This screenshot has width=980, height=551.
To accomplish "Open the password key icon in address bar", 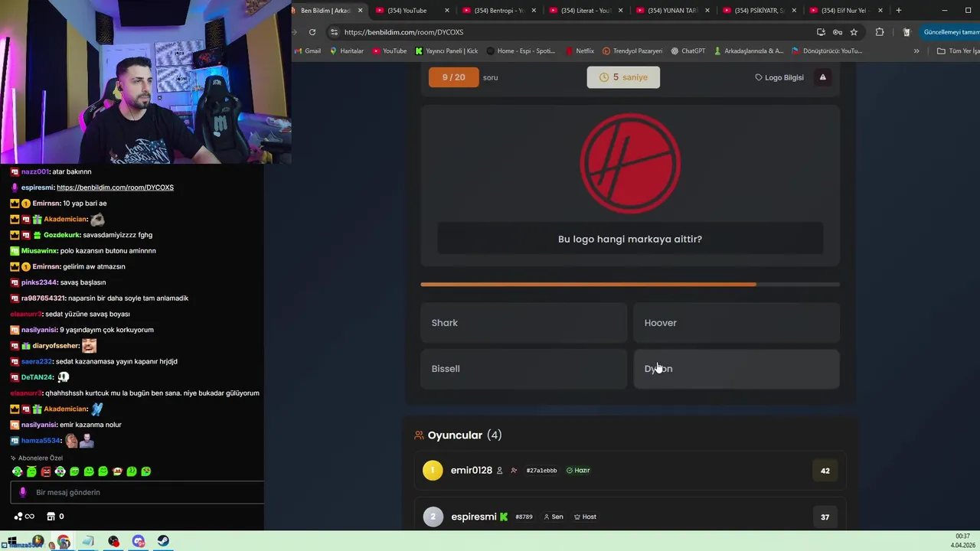I will pyautogui.click(x=838, y=32).
